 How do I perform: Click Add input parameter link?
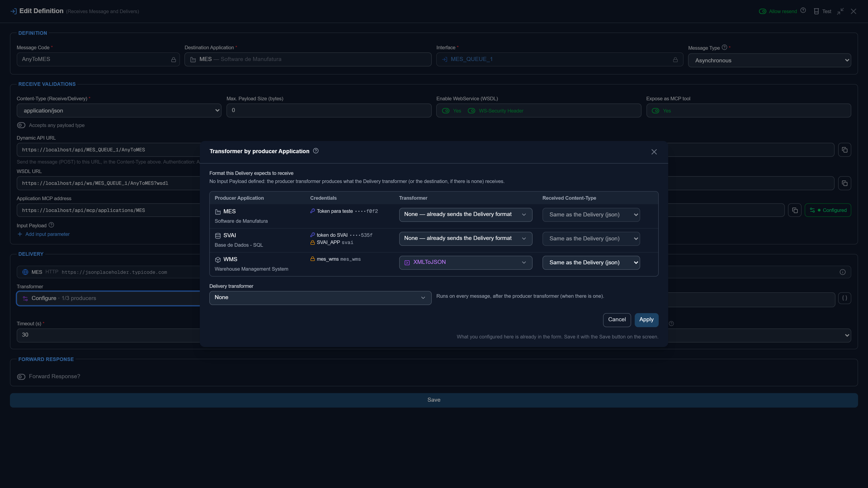pyautogui.click(x=43, y=234)
